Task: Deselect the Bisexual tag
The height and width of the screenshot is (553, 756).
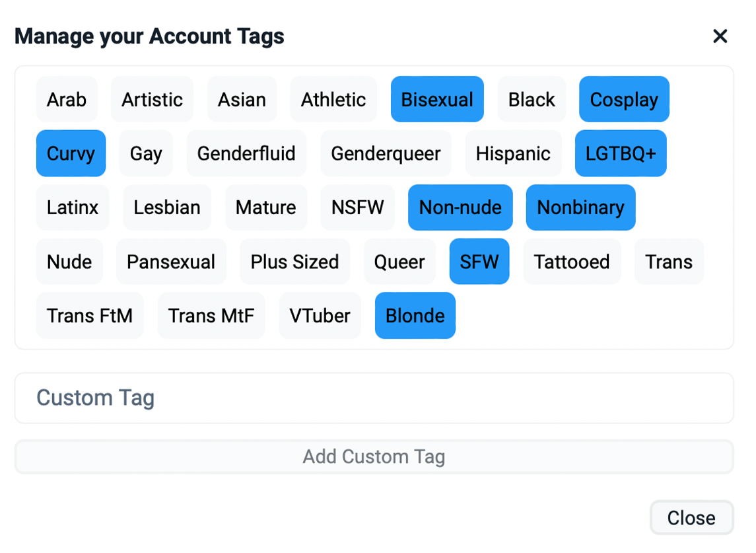Action: pyautogui.click(x=437, y=100)
